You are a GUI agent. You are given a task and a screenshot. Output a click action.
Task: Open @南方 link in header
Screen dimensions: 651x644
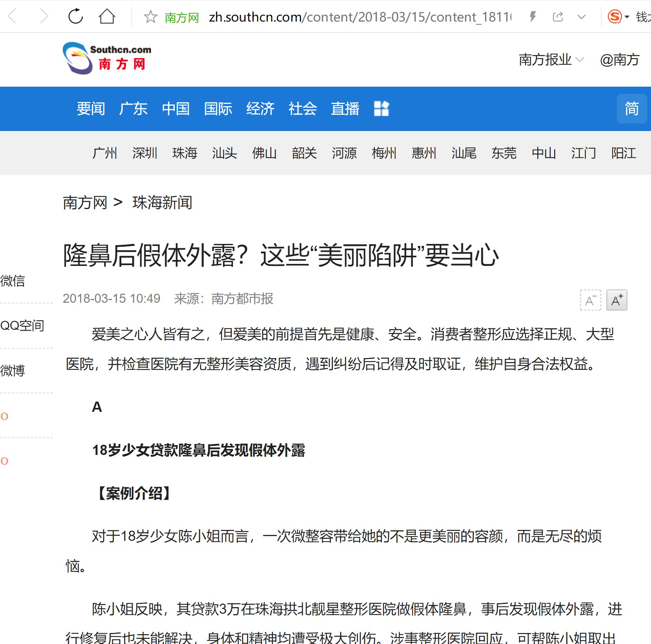tap(620, 60)
